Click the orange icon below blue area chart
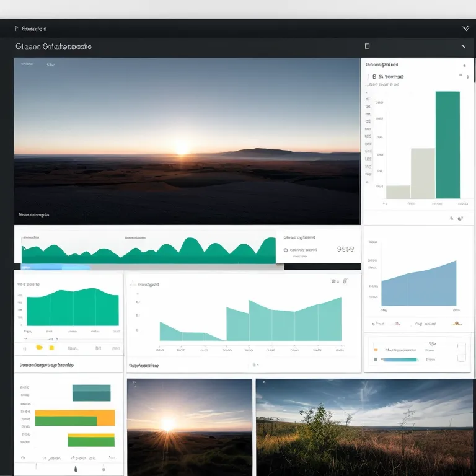476x476 pixels. pos(457,323)
